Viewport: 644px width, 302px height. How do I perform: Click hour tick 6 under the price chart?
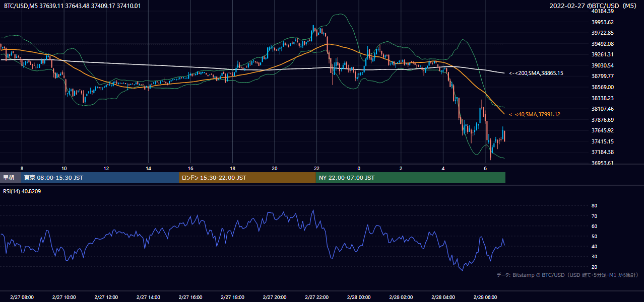(485, 168)
